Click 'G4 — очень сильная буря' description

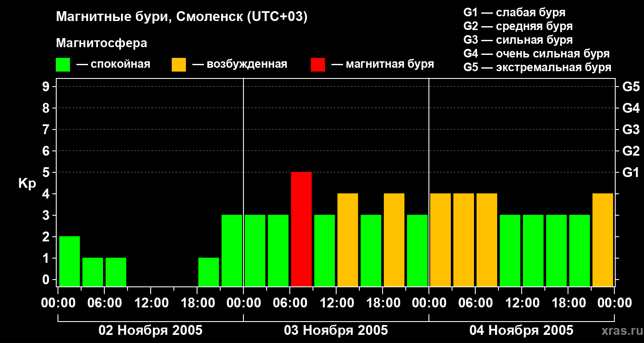click(x=537, y=54)
